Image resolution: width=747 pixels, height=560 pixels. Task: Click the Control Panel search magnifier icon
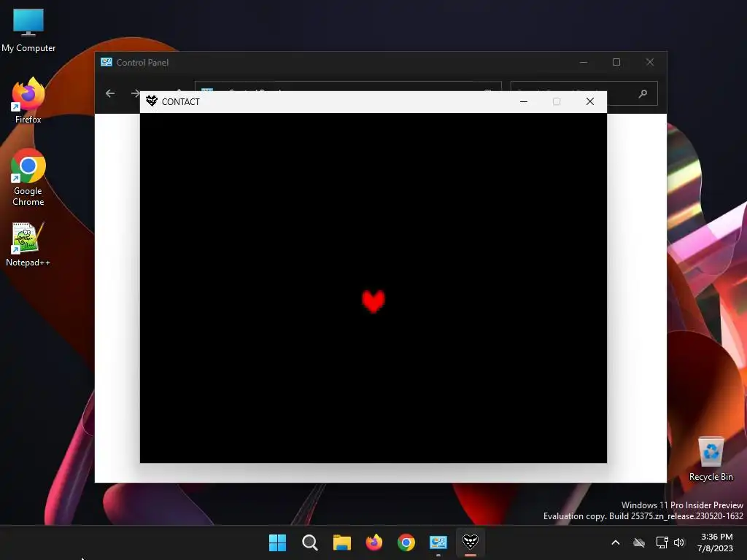click(643, 93)
